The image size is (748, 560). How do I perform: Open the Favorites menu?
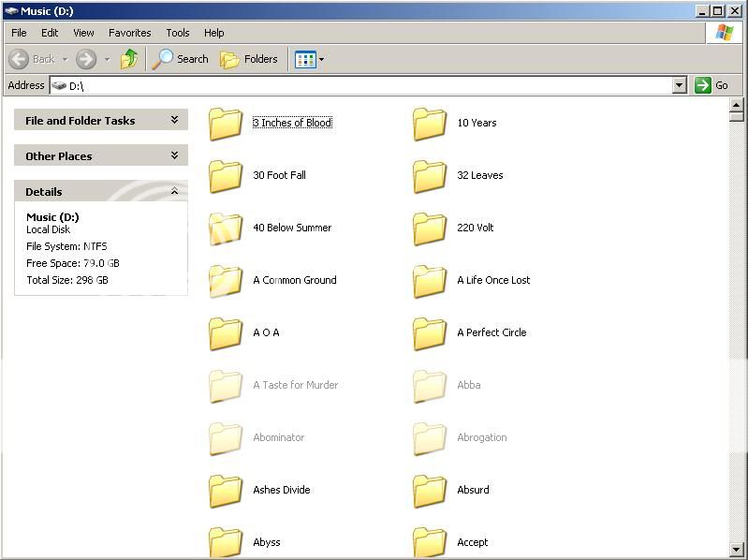(130, 33)
